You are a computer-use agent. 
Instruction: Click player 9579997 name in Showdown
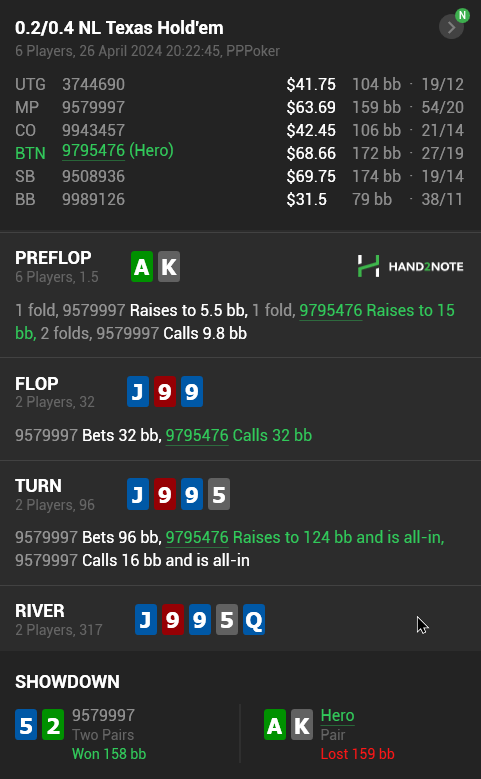pyautogui.click(x=103, y=715)
